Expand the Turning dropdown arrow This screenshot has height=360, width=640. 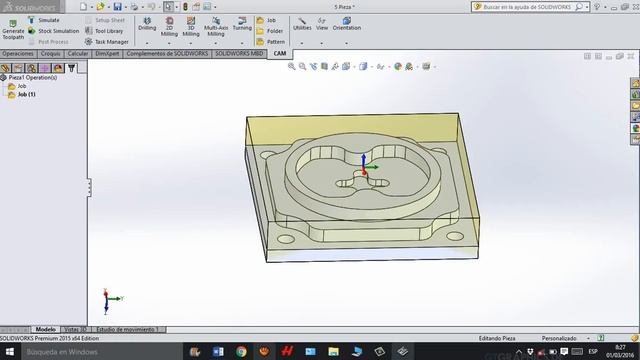point(242,43)
